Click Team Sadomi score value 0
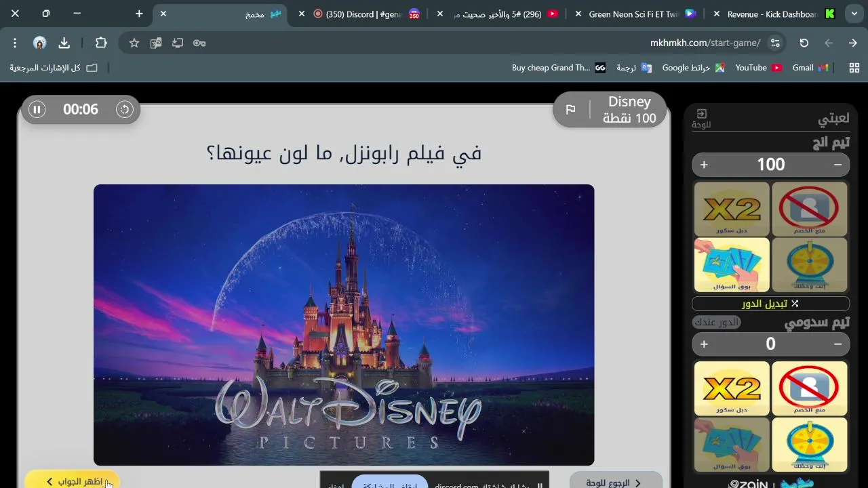Screen dimensions: 868x488 tap(770, 344)
